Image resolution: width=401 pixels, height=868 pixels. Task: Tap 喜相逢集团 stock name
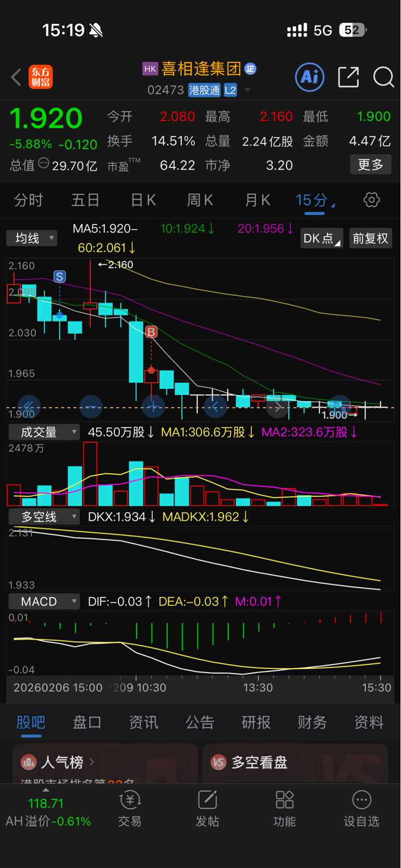[201, 69]
